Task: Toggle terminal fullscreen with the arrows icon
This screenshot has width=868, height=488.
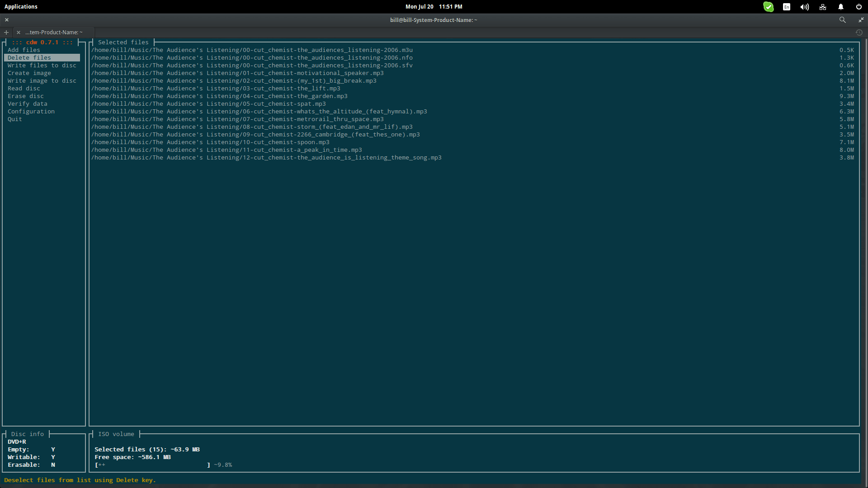Action: 861,20
